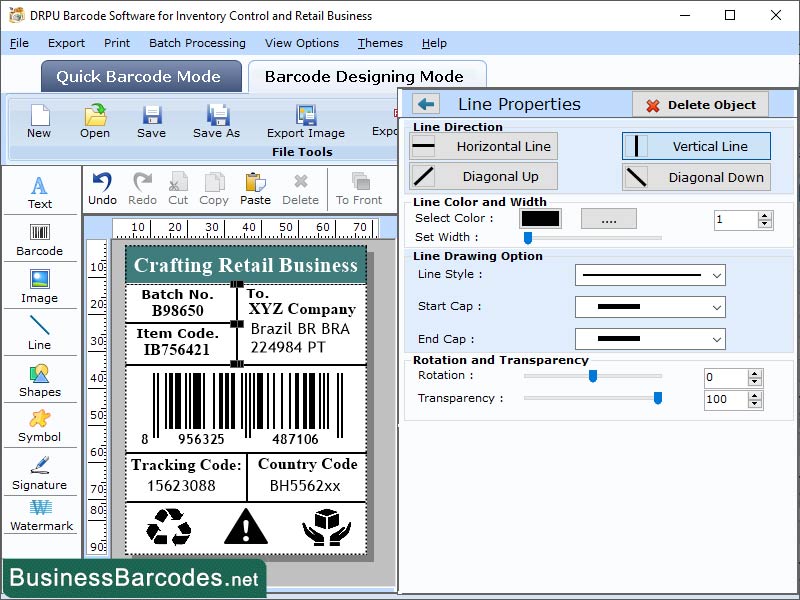Choose Diagonal Down direction
This screenshot has width=800, height=600.
[696, 178]
